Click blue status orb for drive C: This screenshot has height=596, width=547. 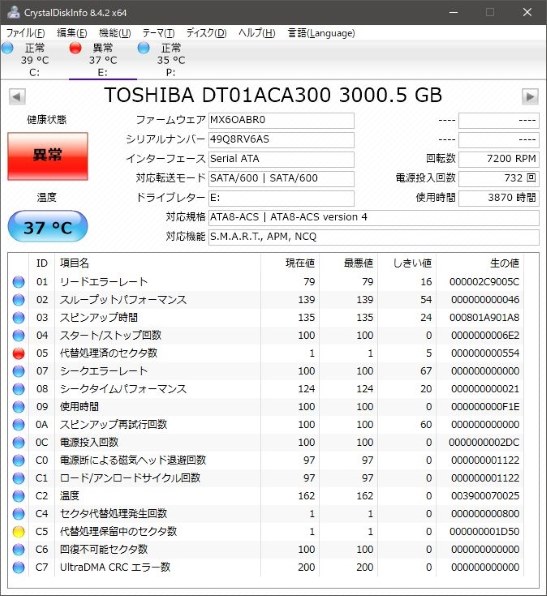[8, 48]
